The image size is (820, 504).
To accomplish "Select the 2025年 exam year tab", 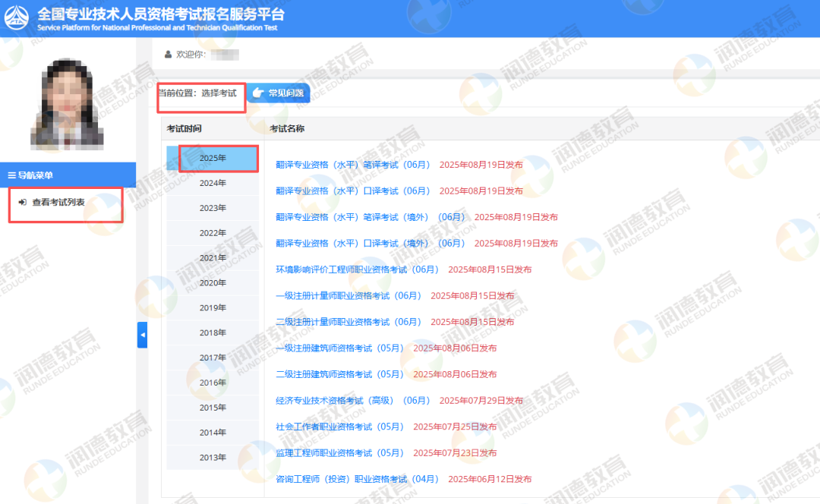I will point(213,158).
